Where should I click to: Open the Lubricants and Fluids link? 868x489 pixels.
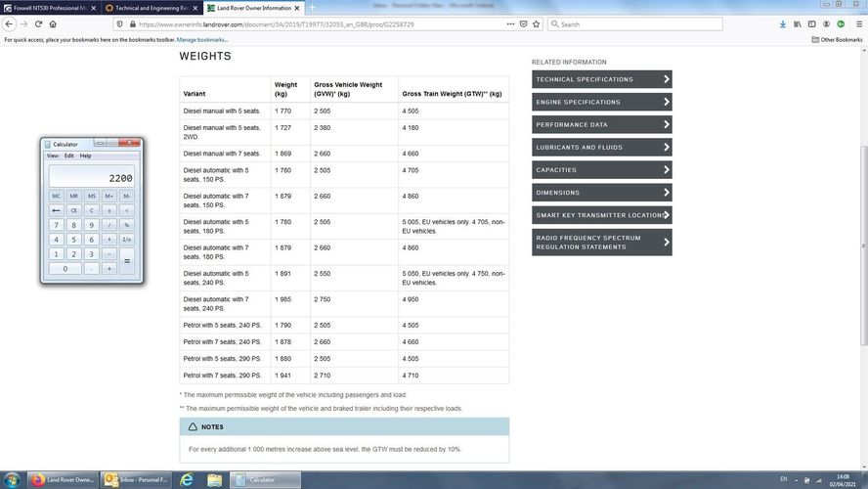pyautogui.click(x=602, y=148)
